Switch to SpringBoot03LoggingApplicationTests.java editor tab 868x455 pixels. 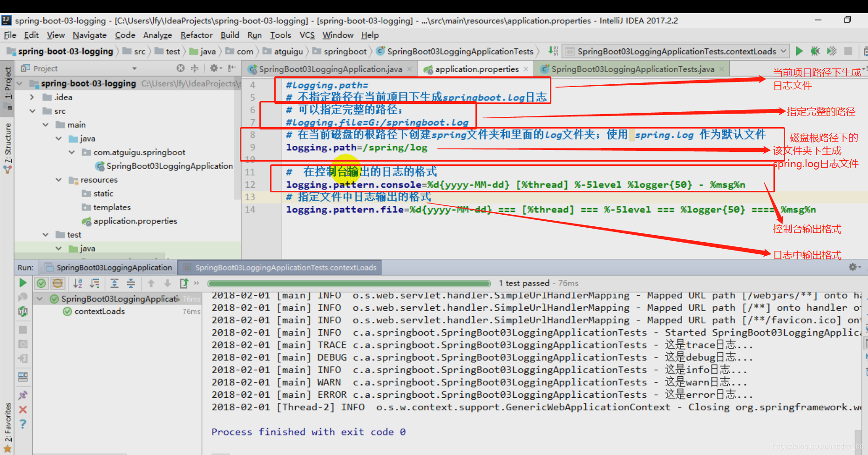coord(632,69)
